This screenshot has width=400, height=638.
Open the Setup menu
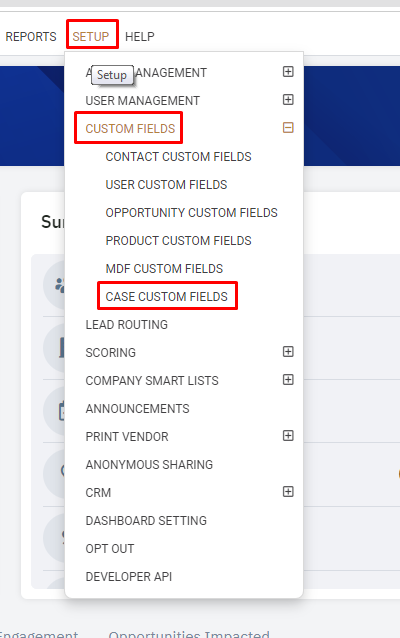point(91,37)
